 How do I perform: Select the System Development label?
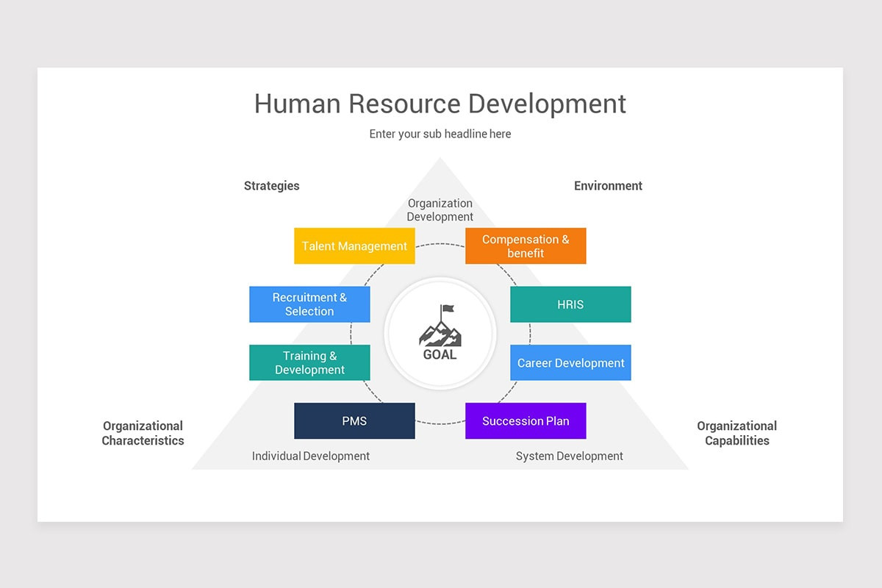click(x=570, y=456)
